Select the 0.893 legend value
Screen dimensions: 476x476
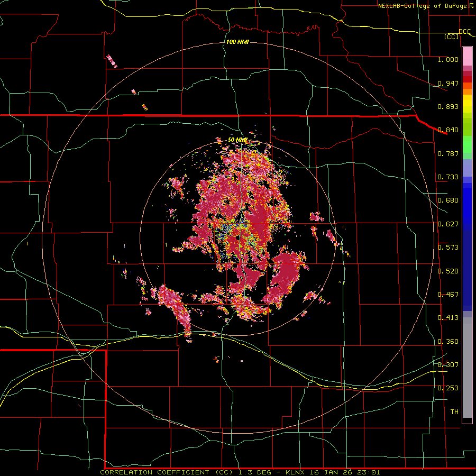(448, 106)
